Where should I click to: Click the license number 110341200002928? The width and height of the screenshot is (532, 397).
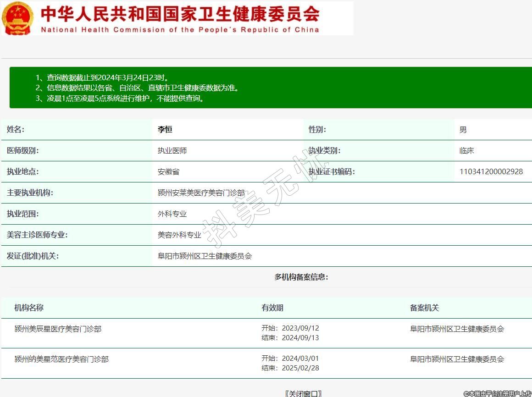click(491, 172)
